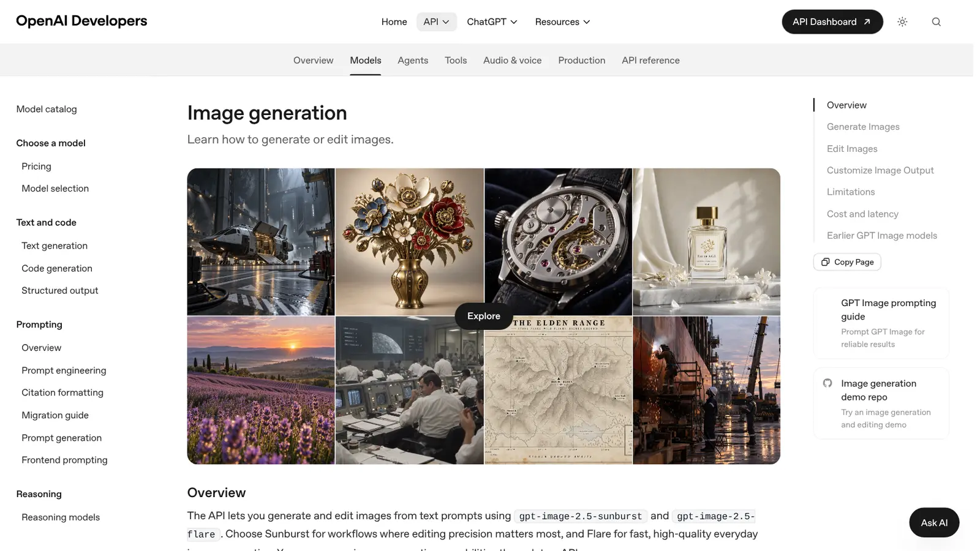The width and height of the screenshot is (980, 551).
Task: Click the arrow icon on API Dashboard
Action: point(867,22)
